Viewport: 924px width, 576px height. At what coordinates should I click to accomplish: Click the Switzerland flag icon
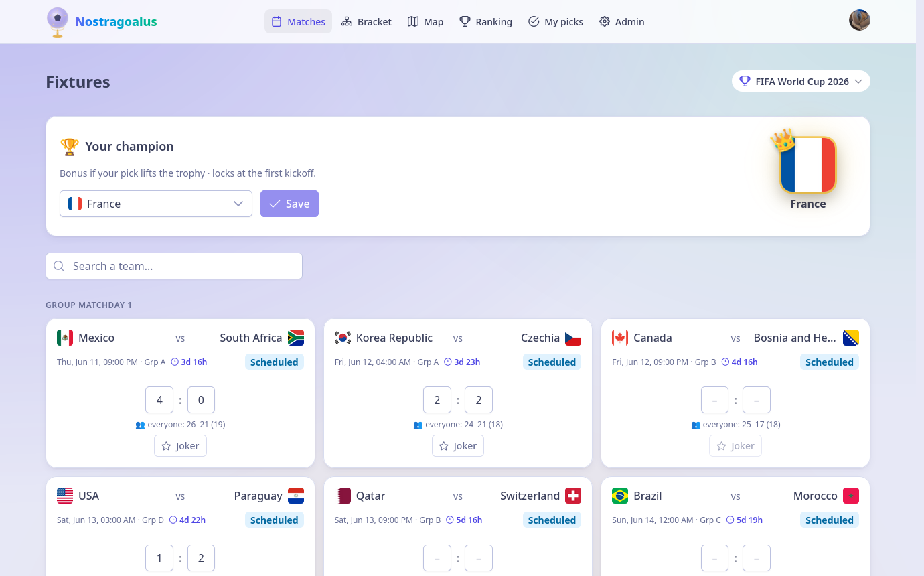[x=573, y=496]
